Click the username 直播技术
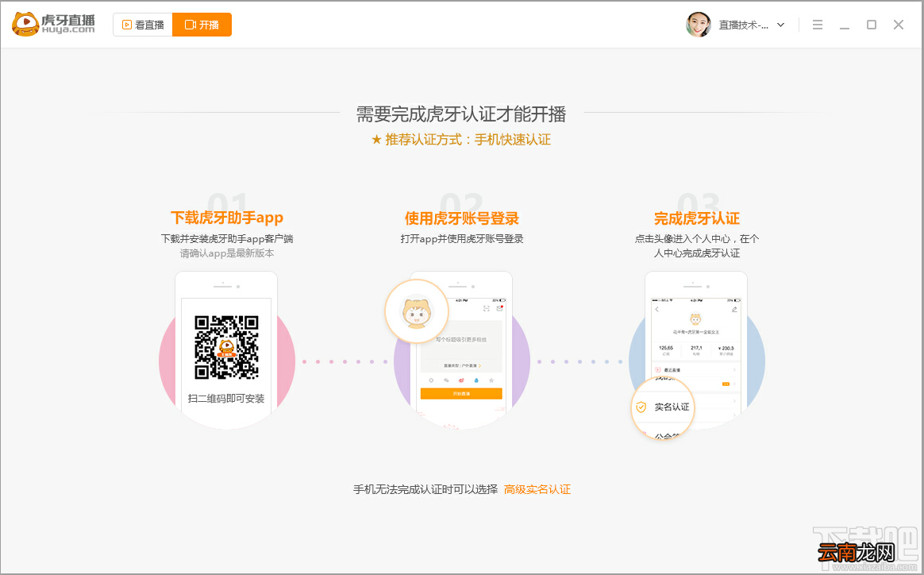Image resolution: width=924 pixels, height=575 pixels. [x=743, y=25]
